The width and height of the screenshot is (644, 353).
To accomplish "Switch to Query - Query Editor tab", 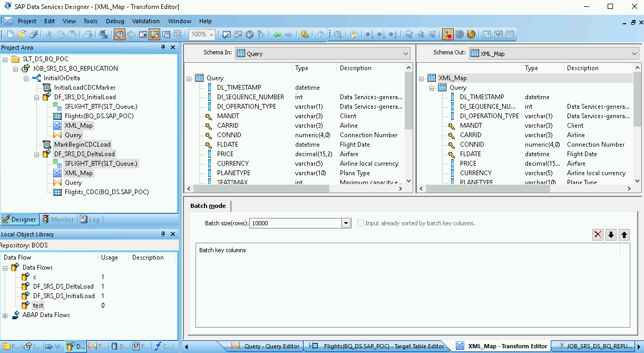I will coord(271,346).
